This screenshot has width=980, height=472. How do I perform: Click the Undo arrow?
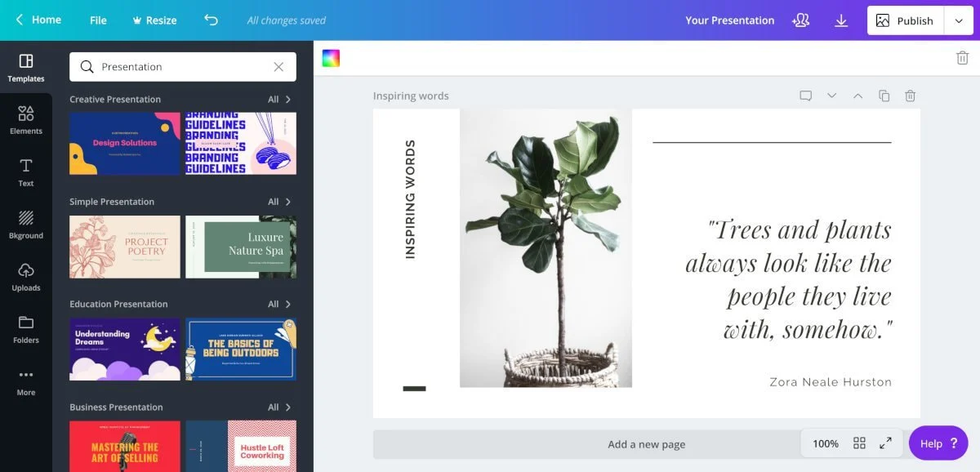pos(212,20)
